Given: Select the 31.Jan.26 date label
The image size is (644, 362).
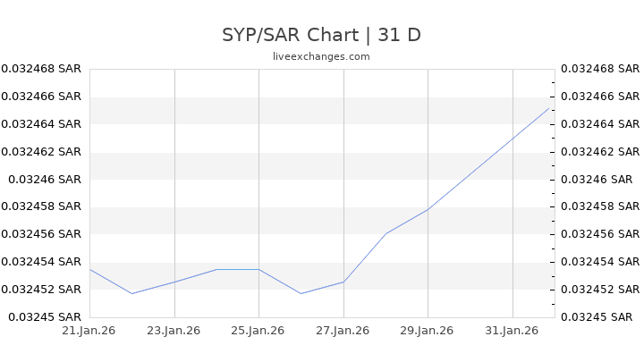Looking at the screenshot, I should 513,330.
